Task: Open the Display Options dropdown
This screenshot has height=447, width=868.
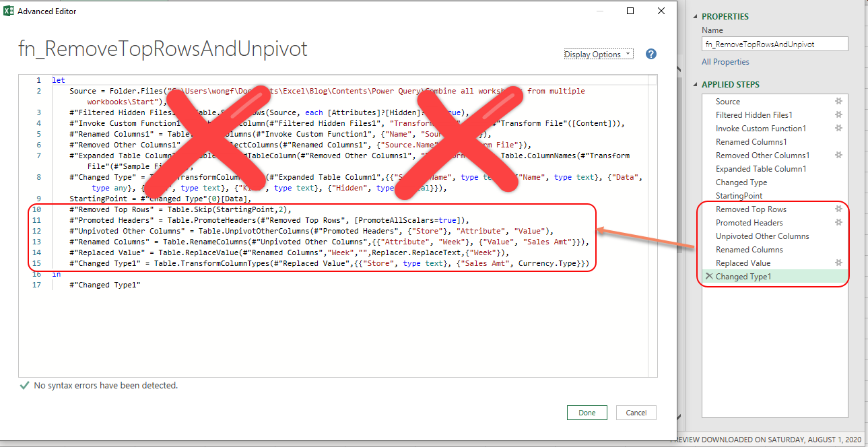Action: point(598,55)
